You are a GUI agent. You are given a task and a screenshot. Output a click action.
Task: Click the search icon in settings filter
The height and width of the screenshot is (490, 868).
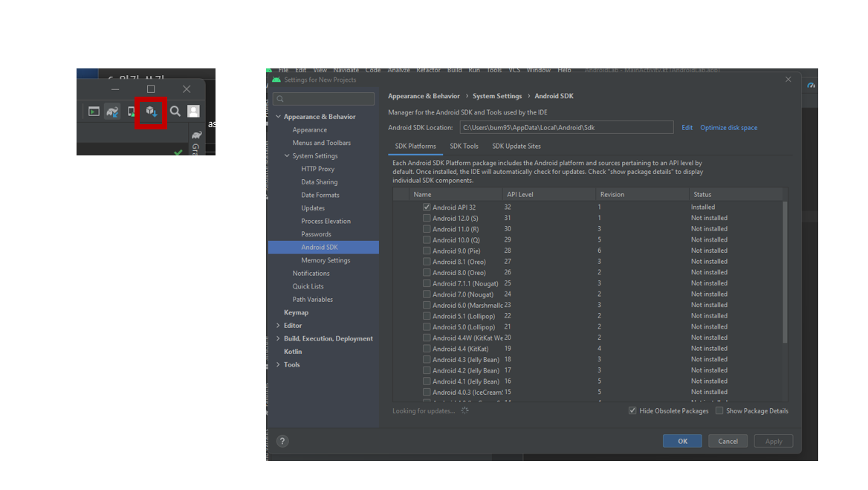coord(280,99)
